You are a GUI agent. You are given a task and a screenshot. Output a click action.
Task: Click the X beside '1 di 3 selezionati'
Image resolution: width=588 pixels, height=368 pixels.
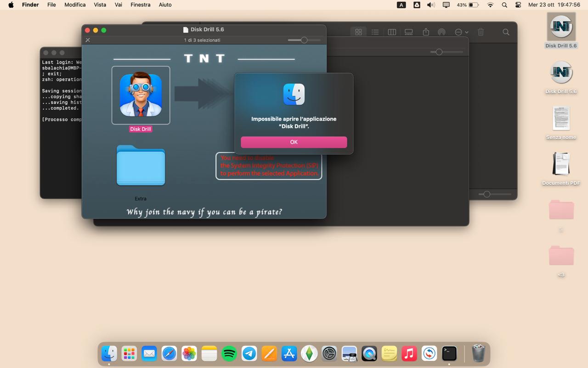[88, 40]
